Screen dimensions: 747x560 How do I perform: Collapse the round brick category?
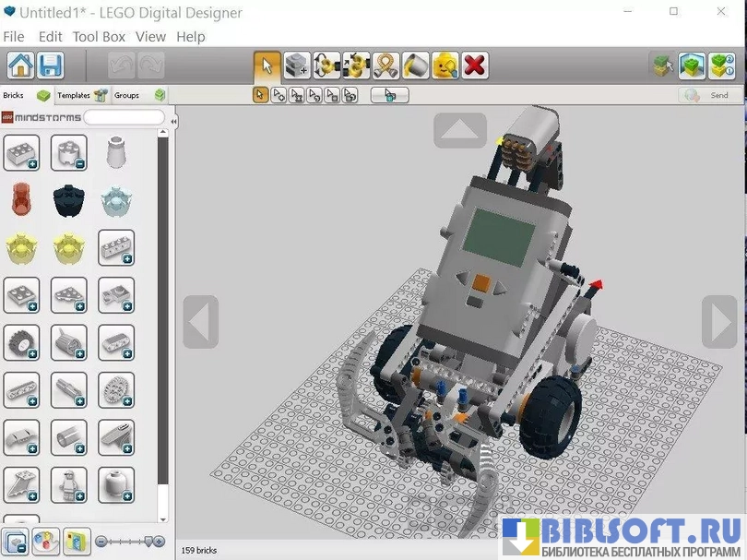[69, 153]
